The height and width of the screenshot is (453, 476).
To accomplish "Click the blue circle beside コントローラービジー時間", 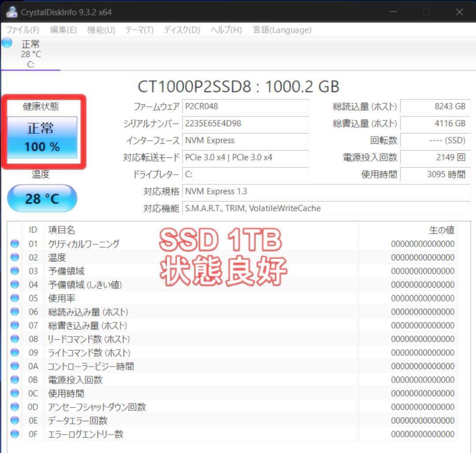I will (x=15, y=366).
